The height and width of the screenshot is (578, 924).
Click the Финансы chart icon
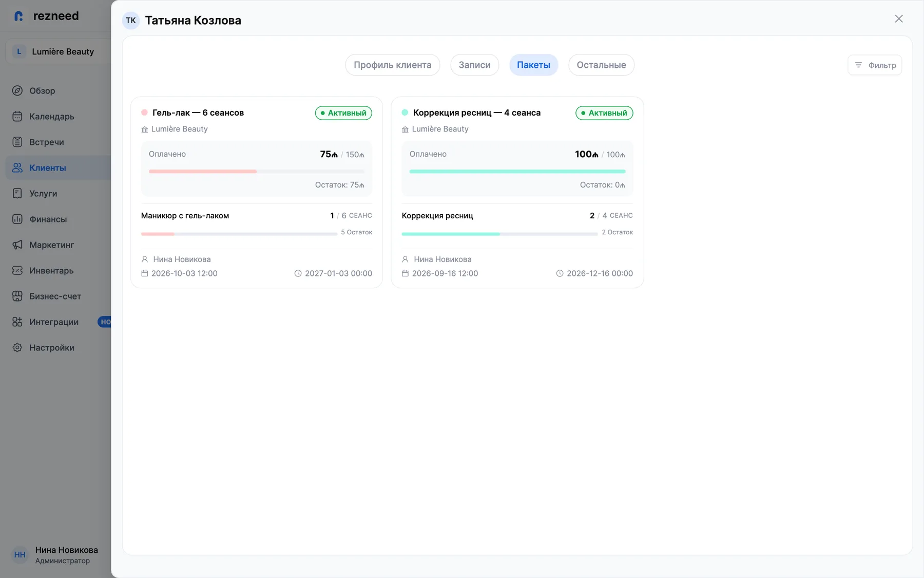coord(17,219)
